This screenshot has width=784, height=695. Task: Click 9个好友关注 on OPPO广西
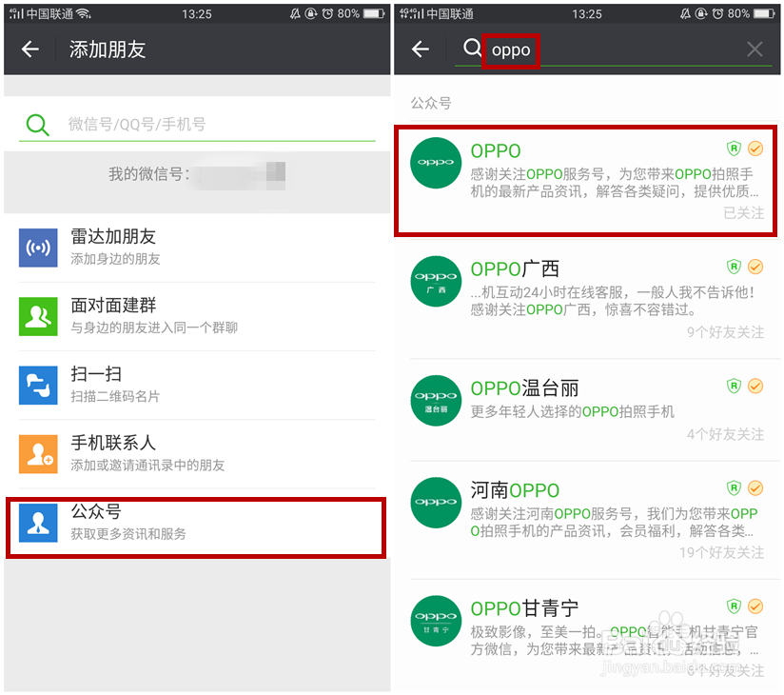pyautogui.click(x=723, y=331)
